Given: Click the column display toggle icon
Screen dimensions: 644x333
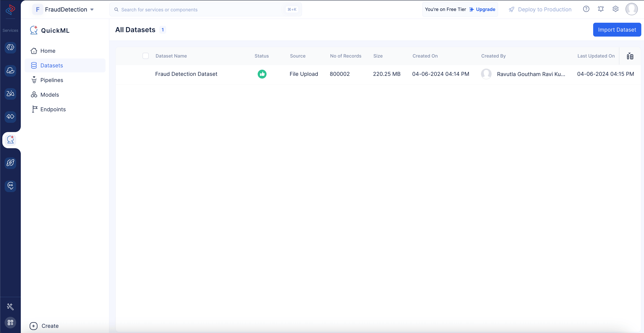Looking at the screenshot, I should coord(630,56).
